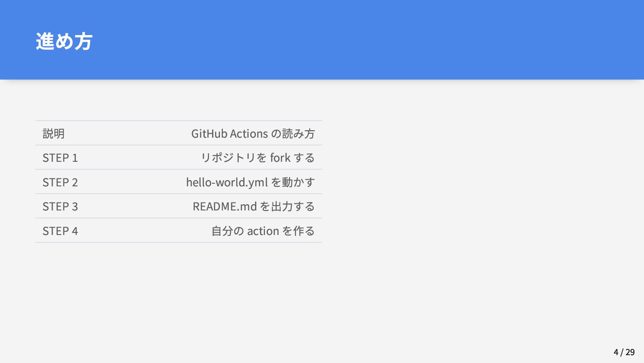Click the README.md filename text
644x363 pixels.
pos(225,206)
